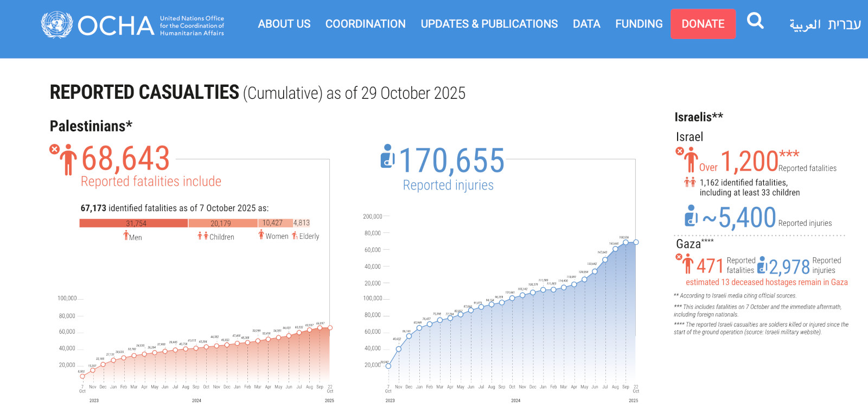Click the Women legend icon
The image size is (868, 412).
point(261,234)
